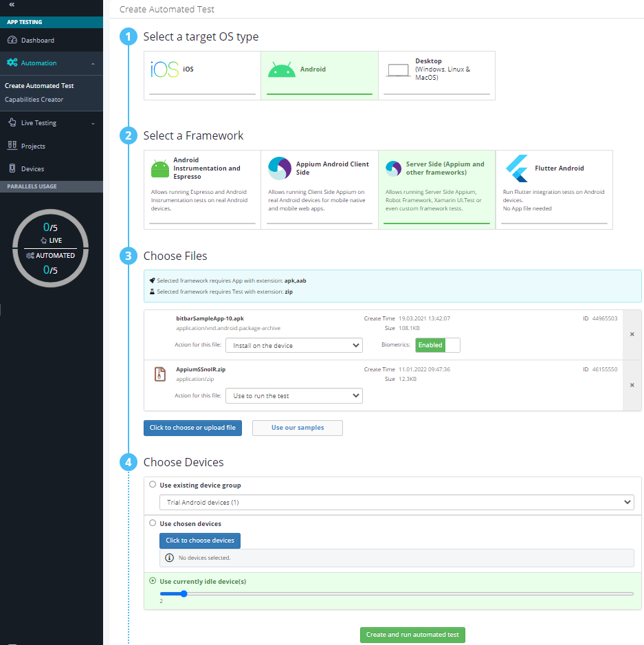644x645 pixels.
Task: Click the Devices sidebar icon
Action: click(12, 168)
